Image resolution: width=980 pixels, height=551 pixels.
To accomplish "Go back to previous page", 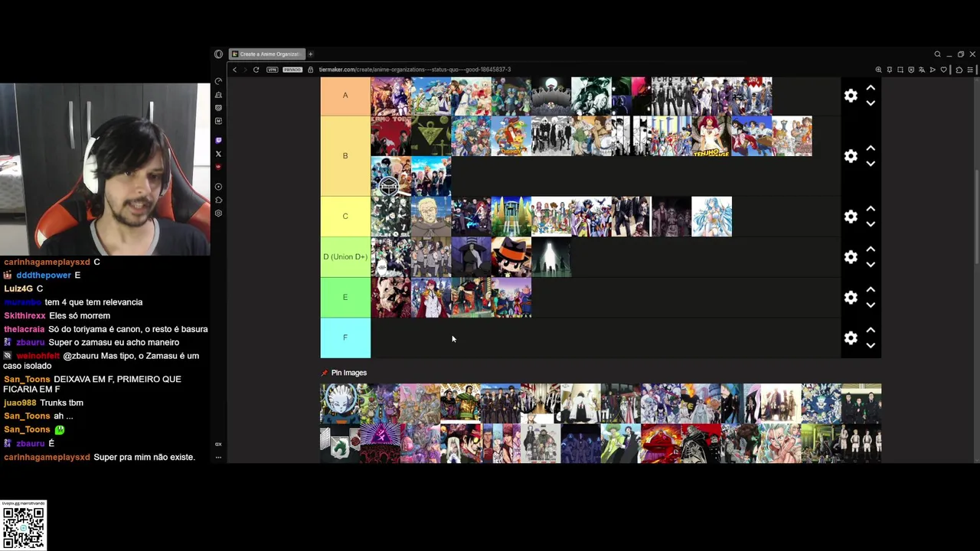I will pyautogui.click(x=235, y=70).
